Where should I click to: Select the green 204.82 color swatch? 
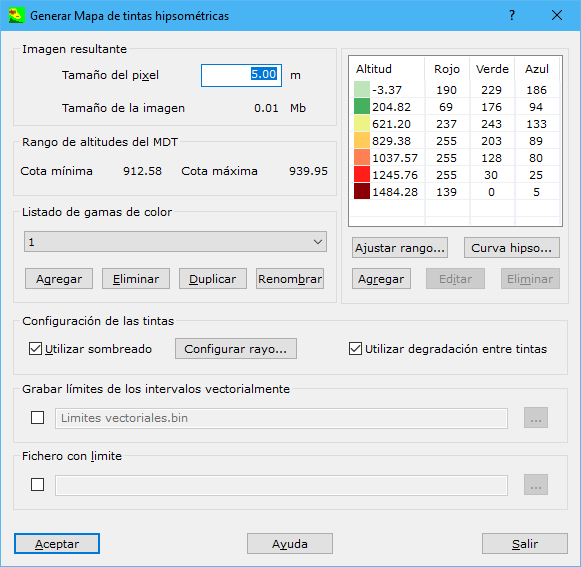pos(362,106)
